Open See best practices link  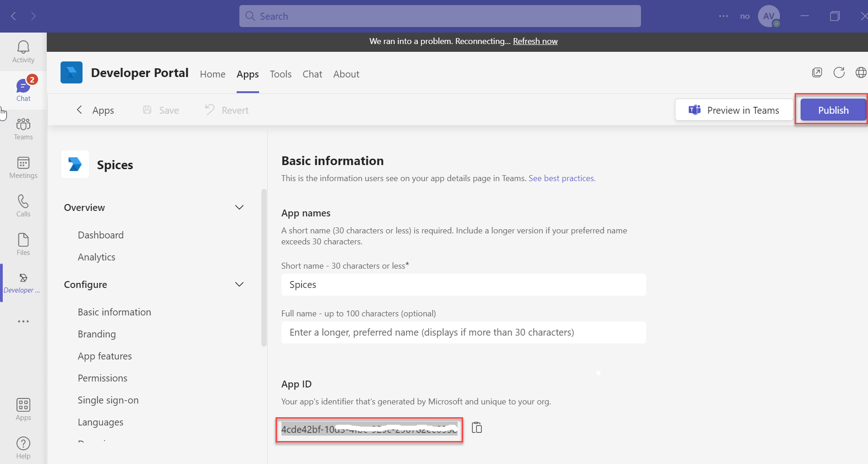click(562, 178)
